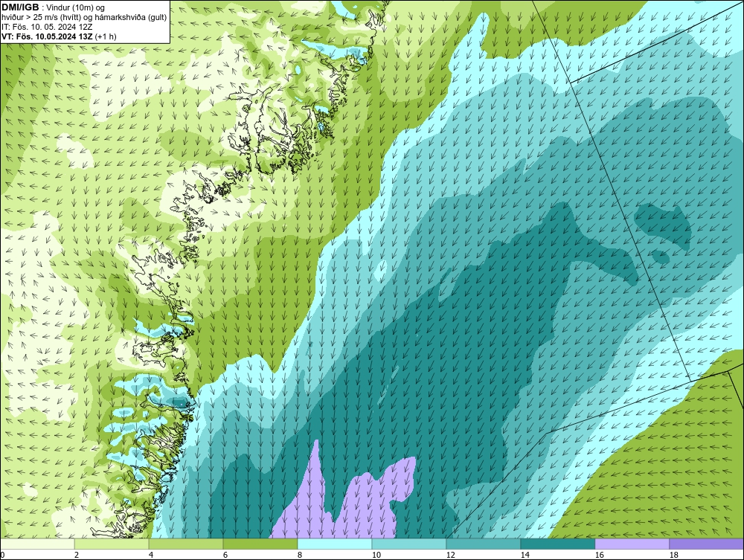Image resolution: width=744 pixels, height=560 pixels.
Task: Click the DMI/IGB title text
Action: click(x=20, y=7)
